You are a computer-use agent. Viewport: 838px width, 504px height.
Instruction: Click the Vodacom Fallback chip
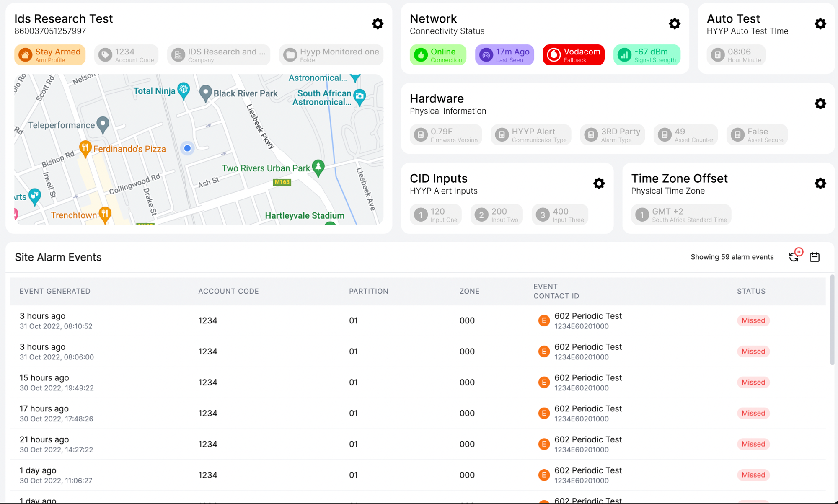tap(574, 55)
